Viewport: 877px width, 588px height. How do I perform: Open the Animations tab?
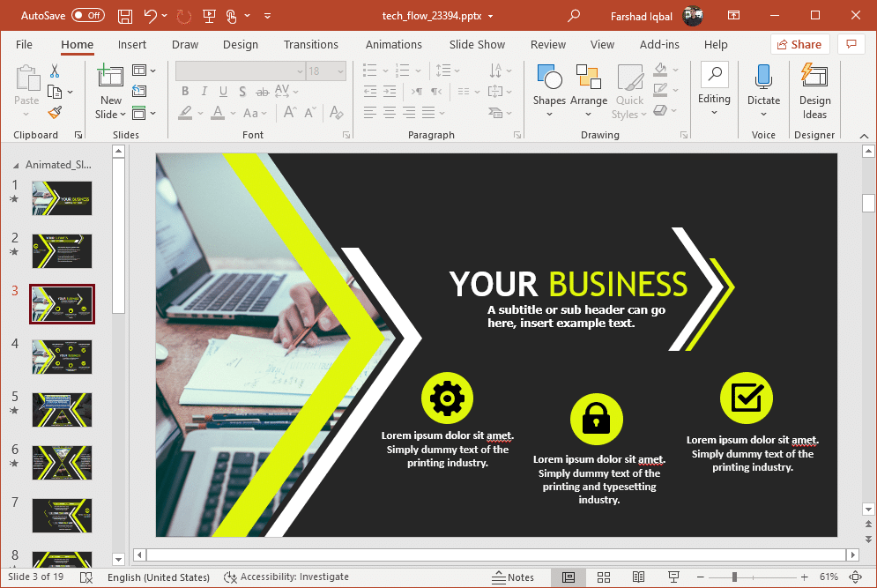tap(394, 45)
